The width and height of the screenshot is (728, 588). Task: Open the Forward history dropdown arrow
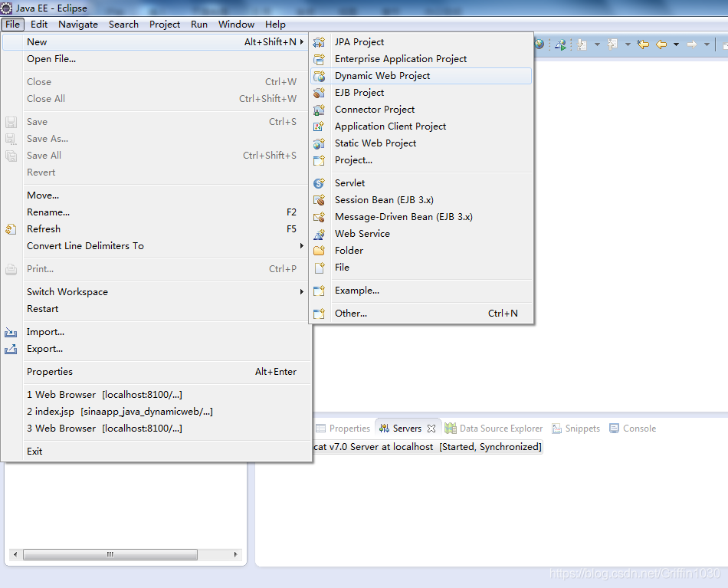click(707, 44)
